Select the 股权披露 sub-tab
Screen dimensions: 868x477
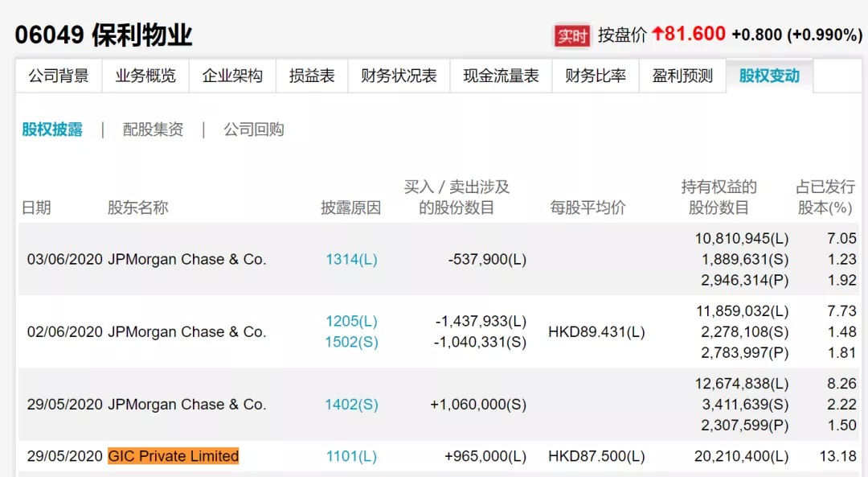coord(52,130)
